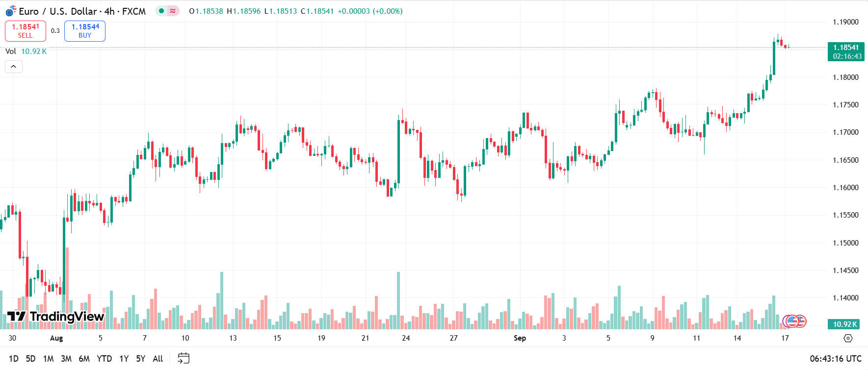Select the 1M time range
This screenshot has width=868, height=370.
pyautogui.click(x=48, y=359)
